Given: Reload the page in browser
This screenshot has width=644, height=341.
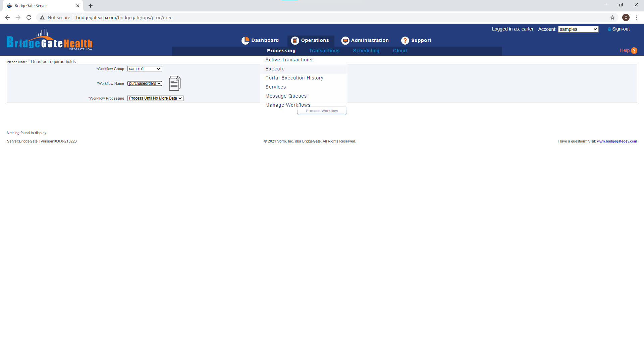Looking at the screenshot, I should pyautogui.click(x=29, y=17).
